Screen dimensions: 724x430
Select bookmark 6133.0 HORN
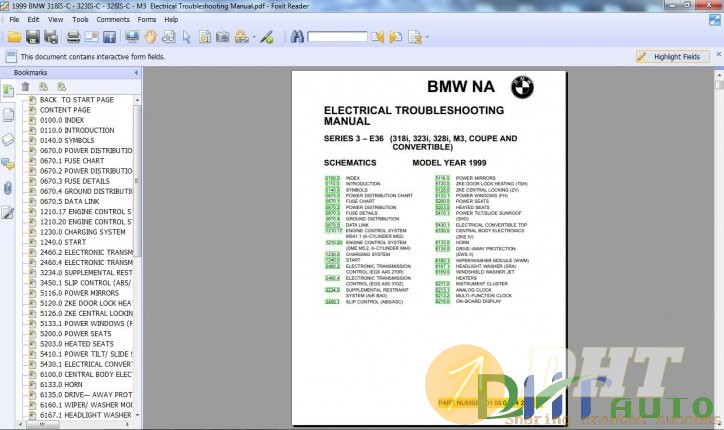point(61,384)
